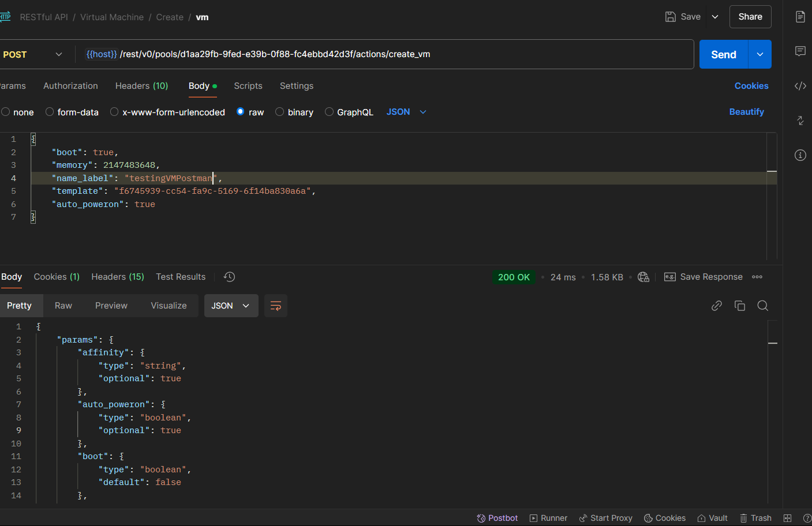This screenshot has height=526, width=812.
Task: Switch to the Headers (10) tab
Action: point(141,85)
